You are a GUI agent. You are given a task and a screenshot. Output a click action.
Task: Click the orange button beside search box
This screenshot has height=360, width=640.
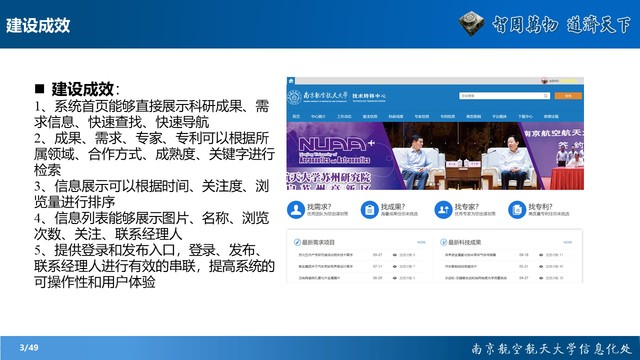(x=568, y=96)
